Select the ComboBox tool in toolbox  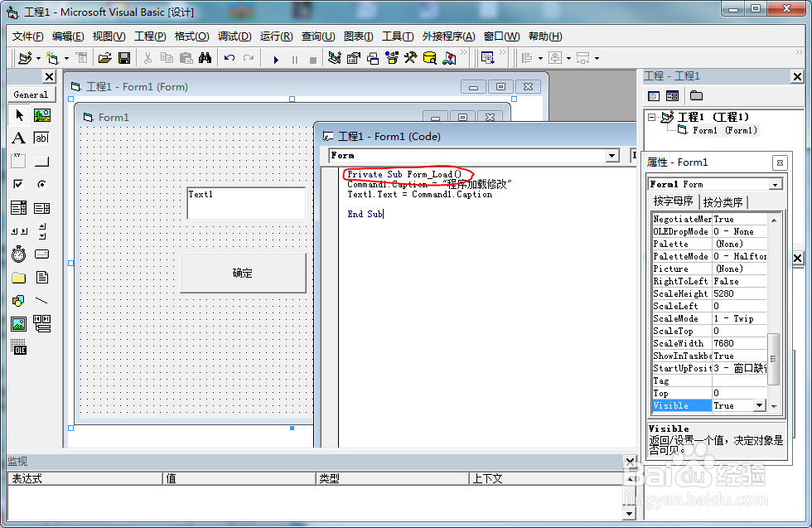pyautogui.click(x=18, y=208)
